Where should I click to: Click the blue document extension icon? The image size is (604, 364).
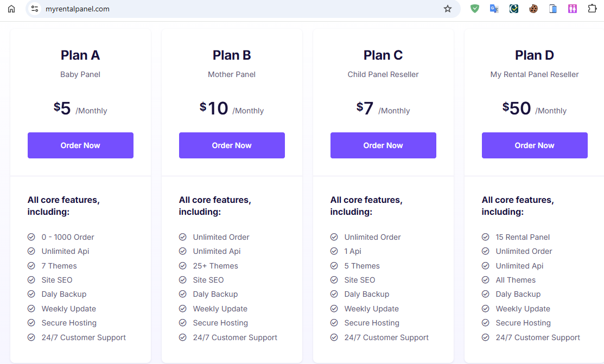point(553,9)
